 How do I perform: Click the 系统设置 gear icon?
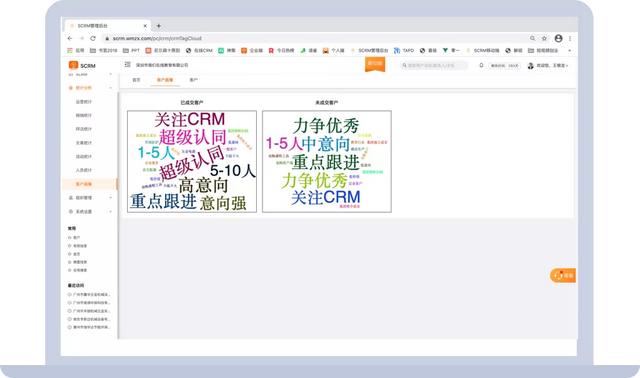point(71,211)
